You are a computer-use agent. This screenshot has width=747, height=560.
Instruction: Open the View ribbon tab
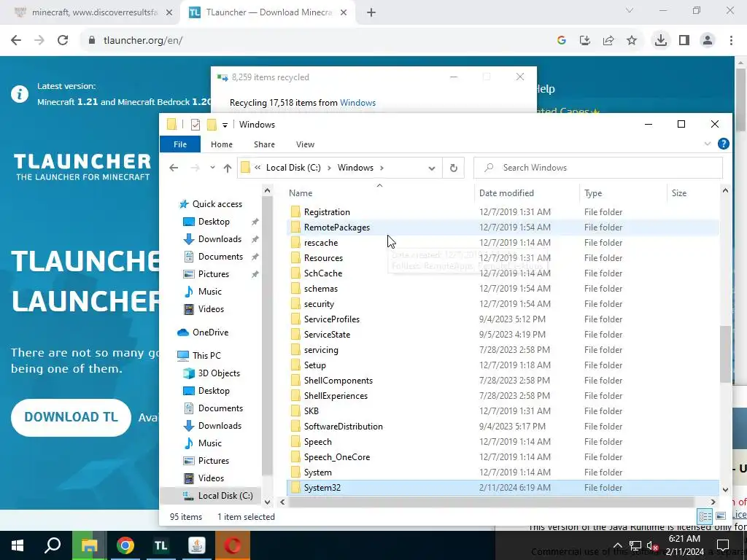tap(305, 144)
